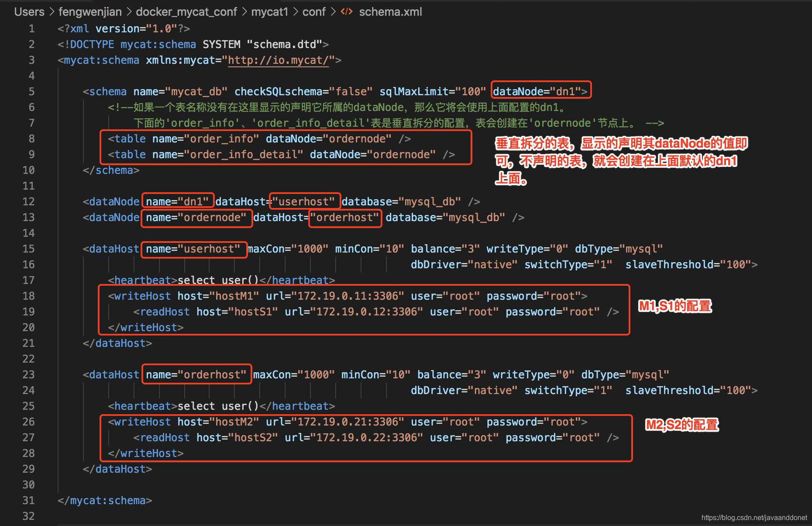The image size is (812, 526).
Task: Follow the http://io.mycat/ link
Action: coord(278,60)
